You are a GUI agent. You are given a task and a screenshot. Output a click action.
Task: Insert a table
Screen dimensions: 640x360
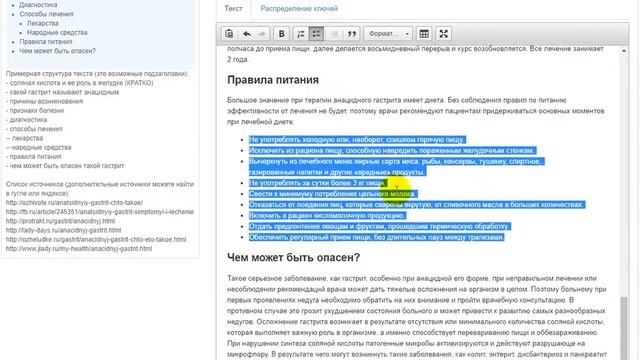pyautogui.click(x=424, y=34)
